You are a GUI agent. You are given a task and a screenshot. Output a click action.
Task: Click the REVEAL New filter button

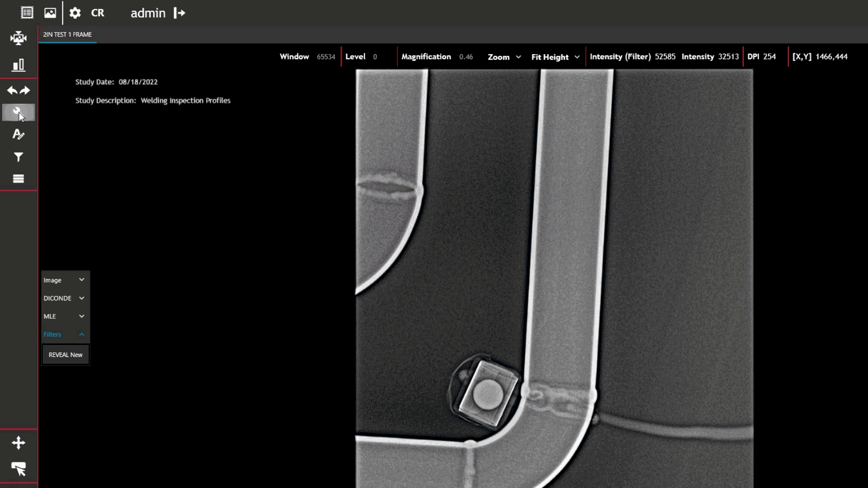66,355
